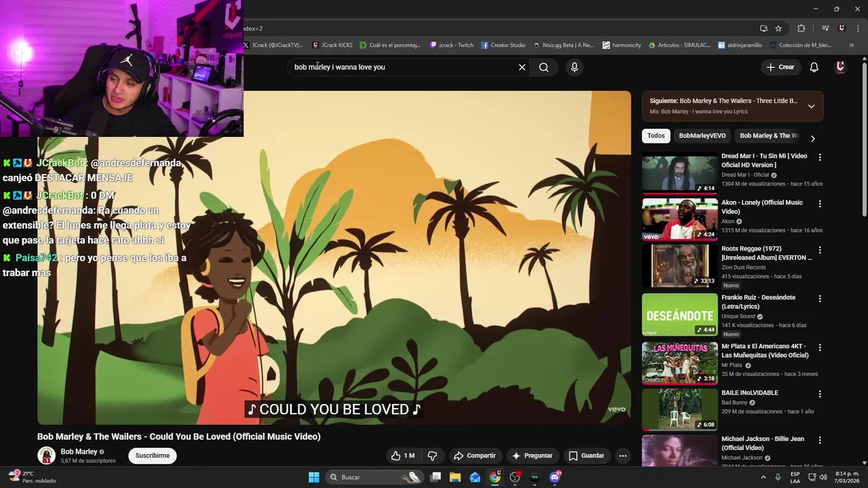Open Akon - Lonely video thumbnail
The width and height of the screenshot is (868, 488).
679,220
